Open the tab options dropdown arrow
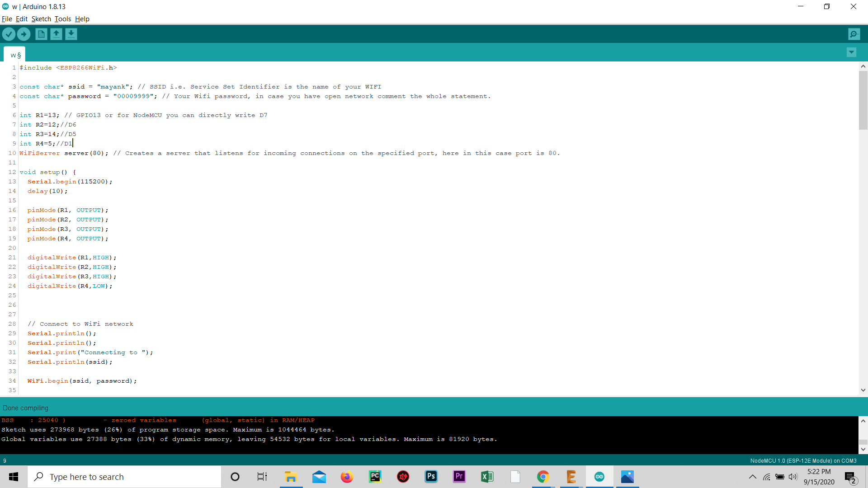 851,52
